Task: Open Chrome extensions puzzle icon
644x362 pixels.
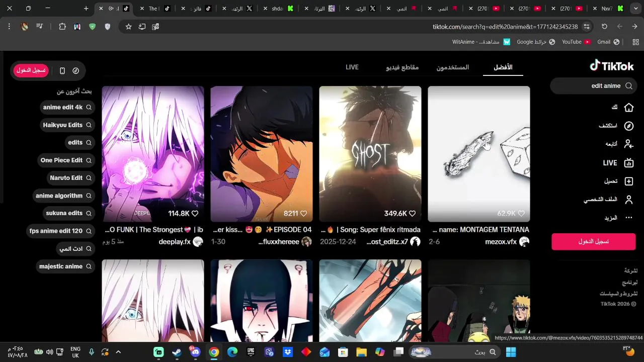Action: [x=62, y=27]
